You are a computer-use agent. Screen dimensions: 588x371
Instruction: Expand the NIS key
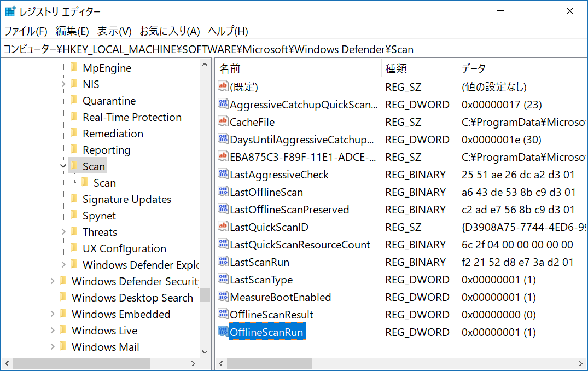[x=63, y=84]
